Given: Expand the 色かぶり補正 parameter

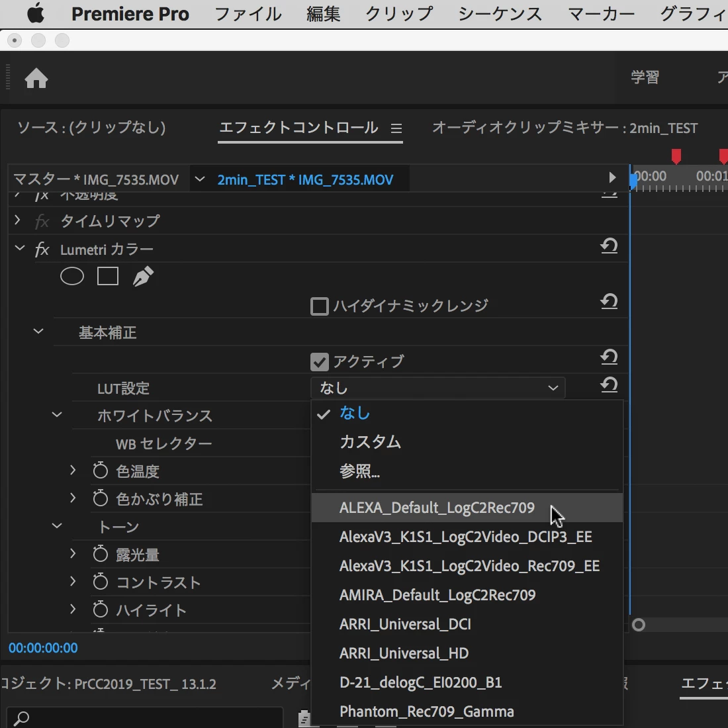Looking at the screenshot, I should click(73, 498).
